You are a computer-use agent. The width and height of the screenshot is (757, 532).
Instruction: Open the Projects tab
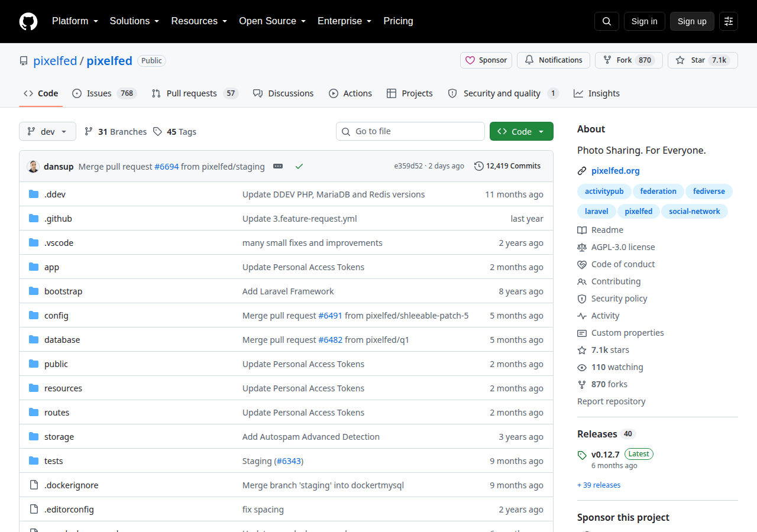[x=409, y=93]
